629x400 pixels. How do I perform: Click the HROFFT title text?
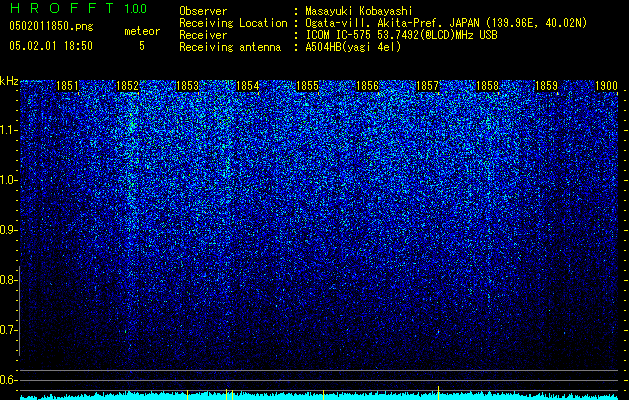click(x=61, y=8)
